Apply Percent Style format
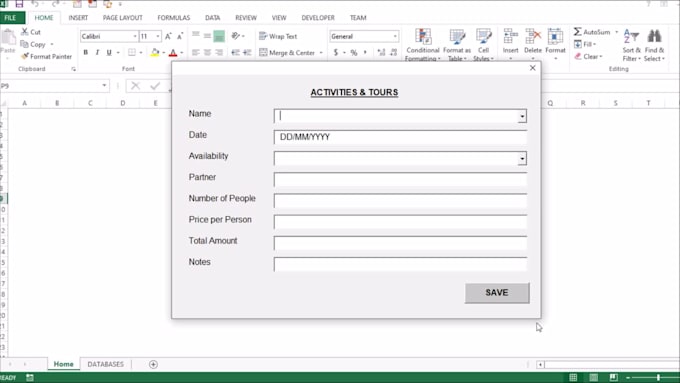The height and width of the screenshot is (383, 680). [x=354, y=52]
